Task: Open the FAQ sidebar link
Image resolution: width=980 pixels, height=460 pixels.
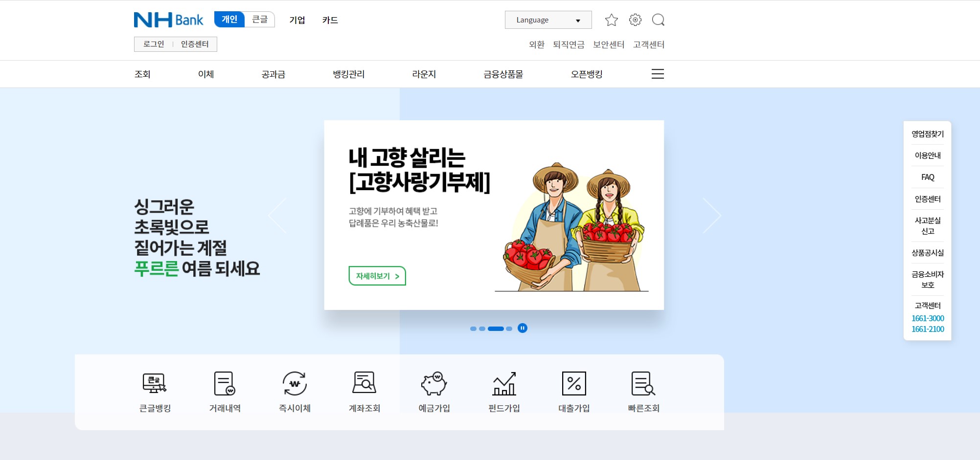Action: [927, 177]
